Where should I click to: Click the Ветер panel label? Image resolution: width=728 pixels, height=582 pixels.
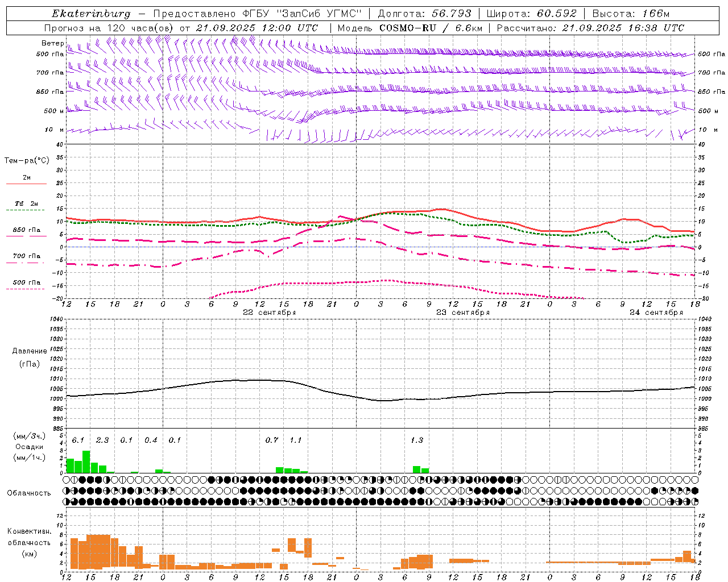52,43
